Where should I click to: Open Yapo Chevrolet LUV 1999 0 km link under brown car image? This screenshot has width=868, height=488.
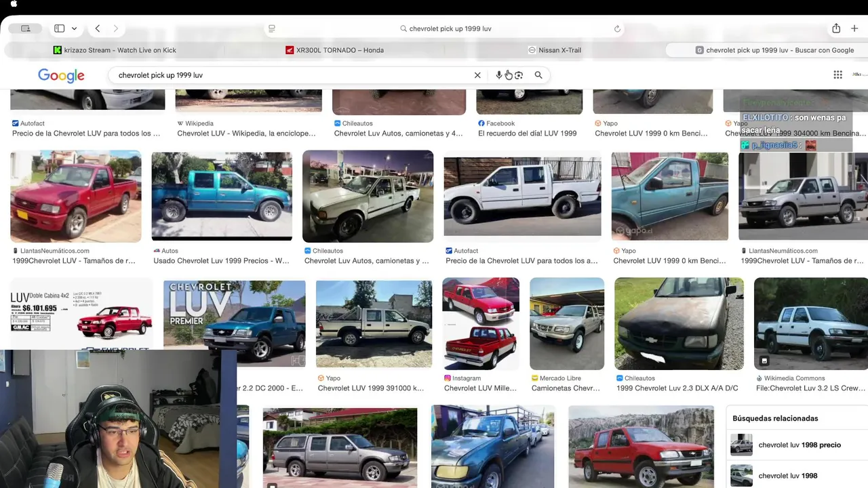(651, 134)
